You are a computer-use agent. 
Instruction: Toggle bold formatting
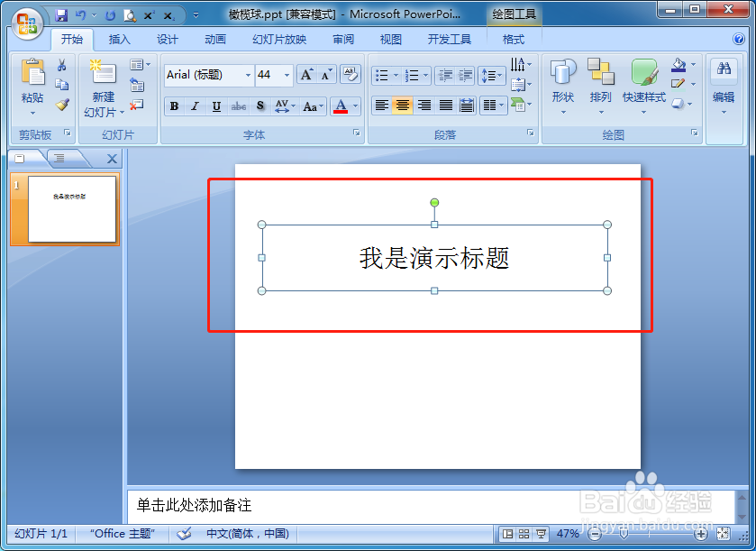click(x=173, y=106)
